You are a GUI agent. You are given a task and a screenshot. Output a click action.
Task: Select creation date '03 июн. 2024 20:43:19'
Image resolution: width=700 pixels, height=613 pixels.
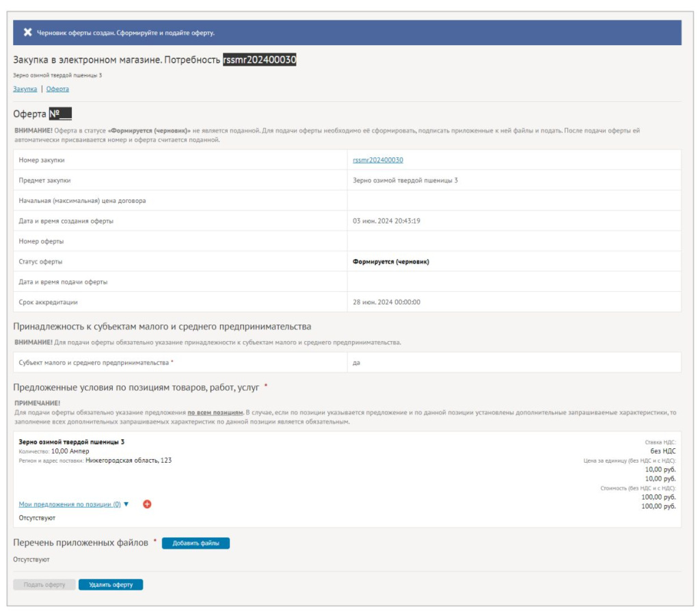tap(386, 221)
